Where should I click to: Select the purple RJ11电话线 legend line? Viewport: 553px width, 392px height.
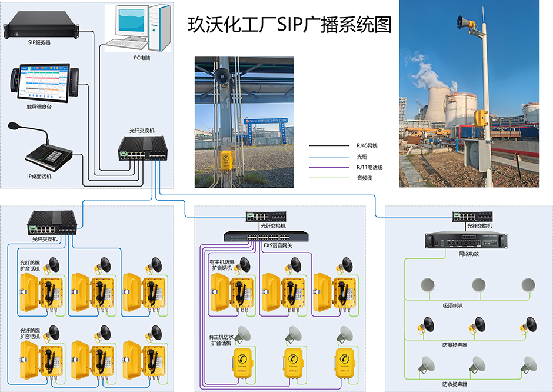pyautogui.click(x=328, y=167)
